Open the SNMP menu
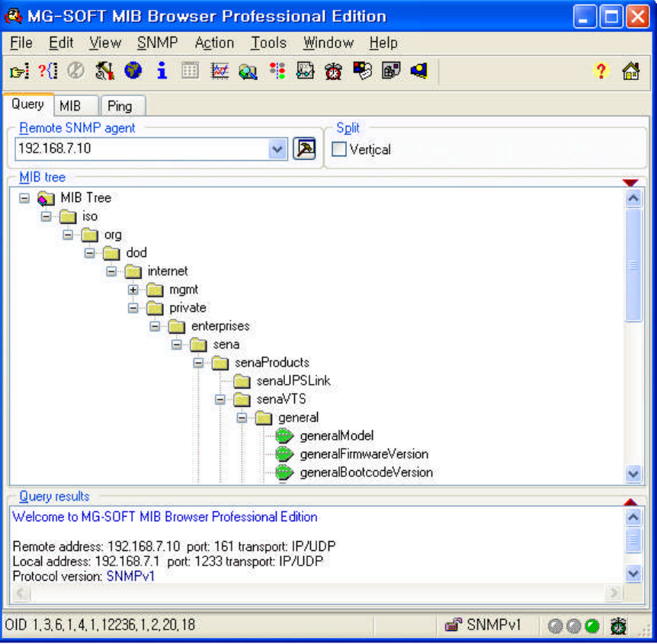 tap(158, 43)
